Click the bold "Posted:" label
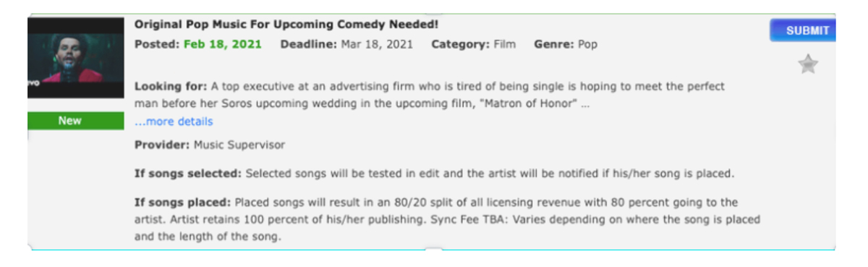868x267 pixels. click(157, 44)
